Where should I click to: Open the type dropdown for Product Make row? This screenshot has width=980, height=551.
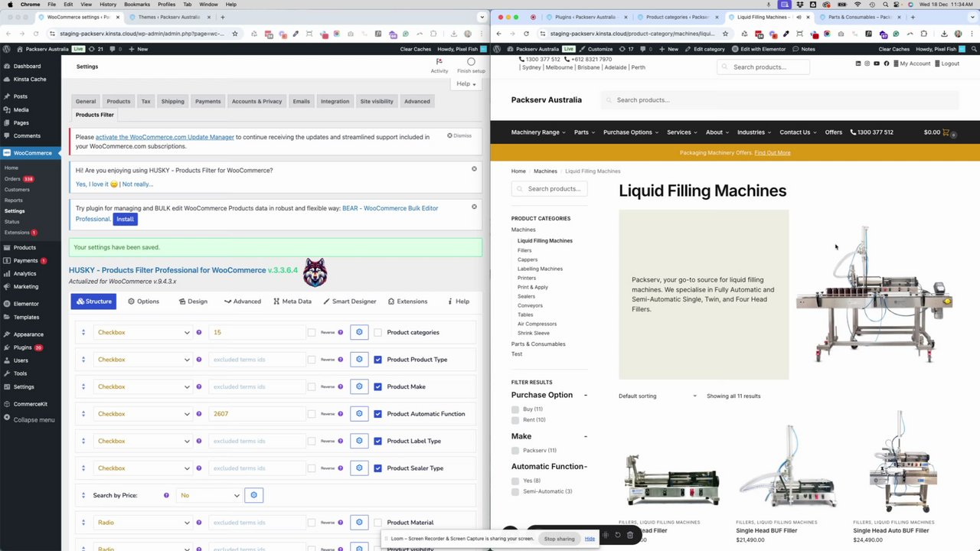click(142, 386)
